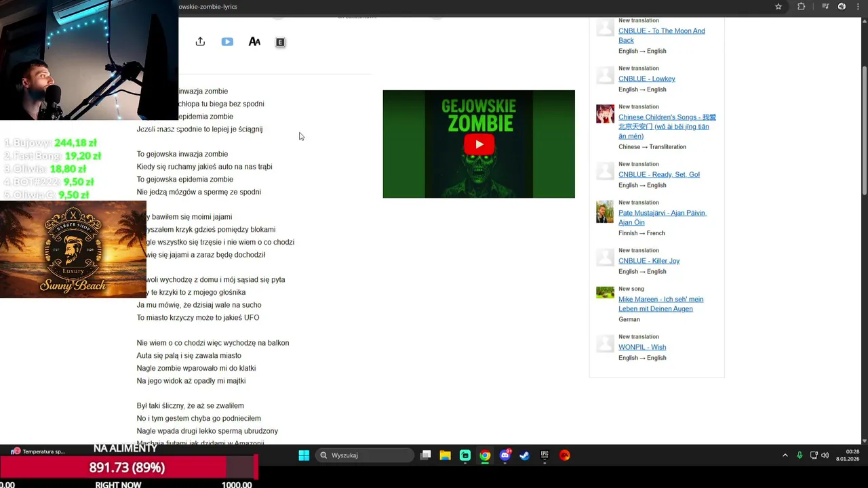Open Pate Mustajärvi - Ajan Päivin link

click(662, 218)
